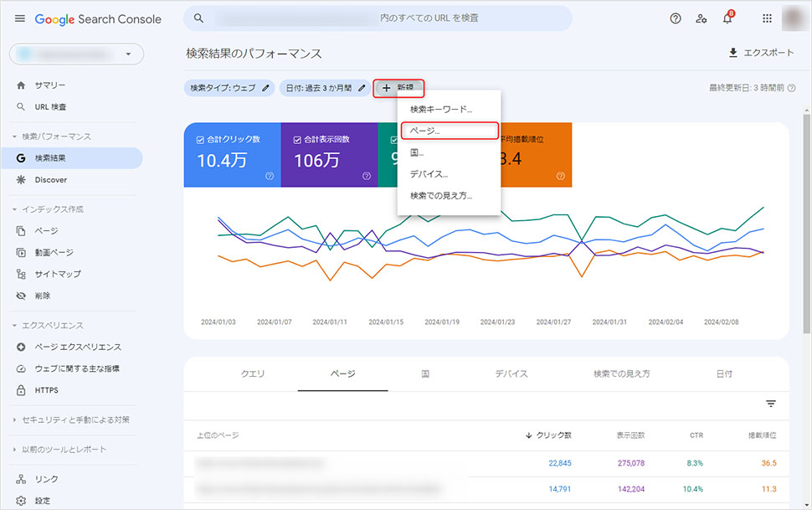
Task: Edit search type filter pencil icon
Action: pos(265,88)
